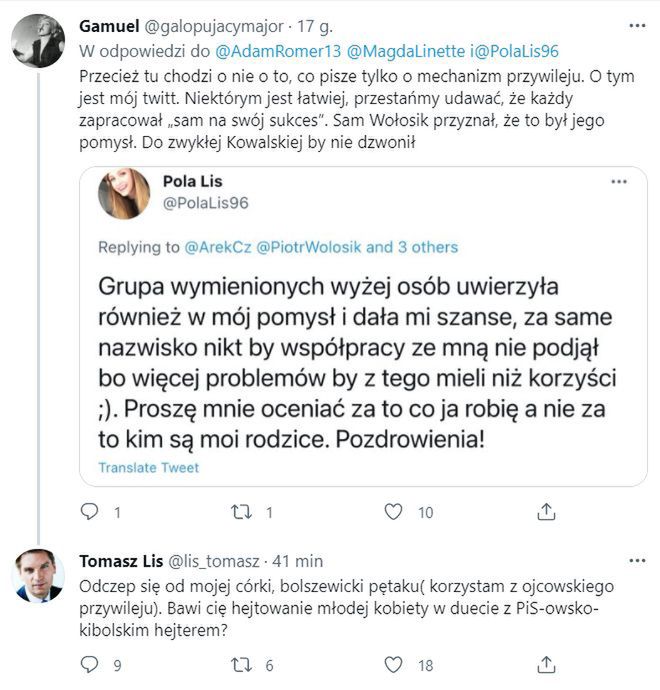Click Pola Lis avatar in quoted tweet
The height and width of the screenshot is (690, 660).
(x=124, y=193)
